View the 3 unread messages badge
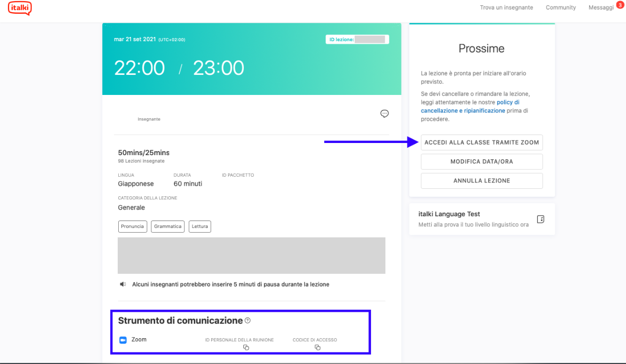The height and width of the screenshot is (364, 626). 620,4
